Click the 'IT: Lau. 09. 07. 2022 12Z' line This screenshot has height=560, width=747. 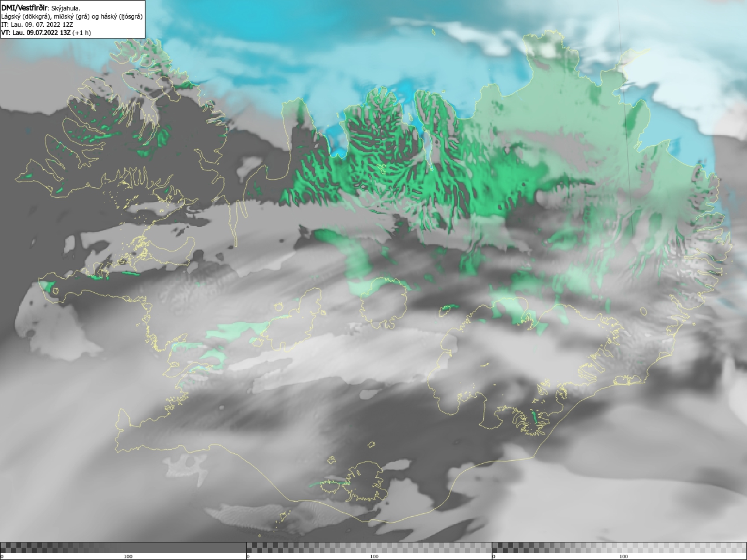tap(37, 24)
